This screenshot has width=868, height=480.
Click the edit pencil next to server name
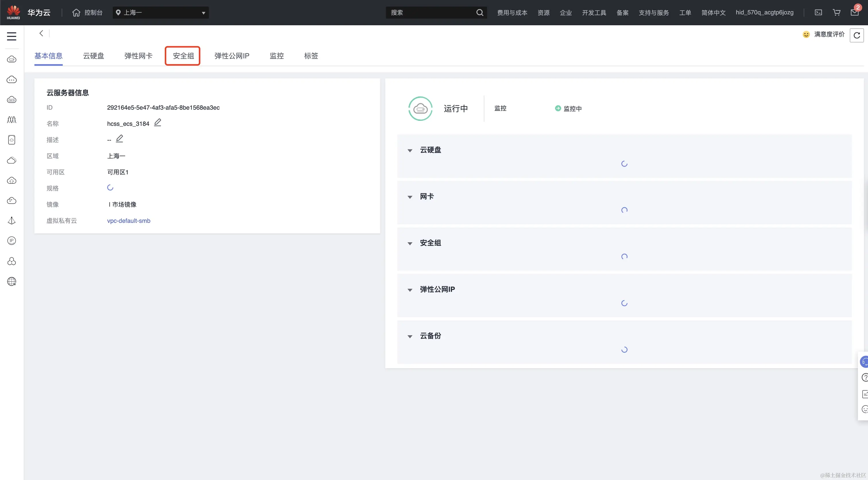157,123
